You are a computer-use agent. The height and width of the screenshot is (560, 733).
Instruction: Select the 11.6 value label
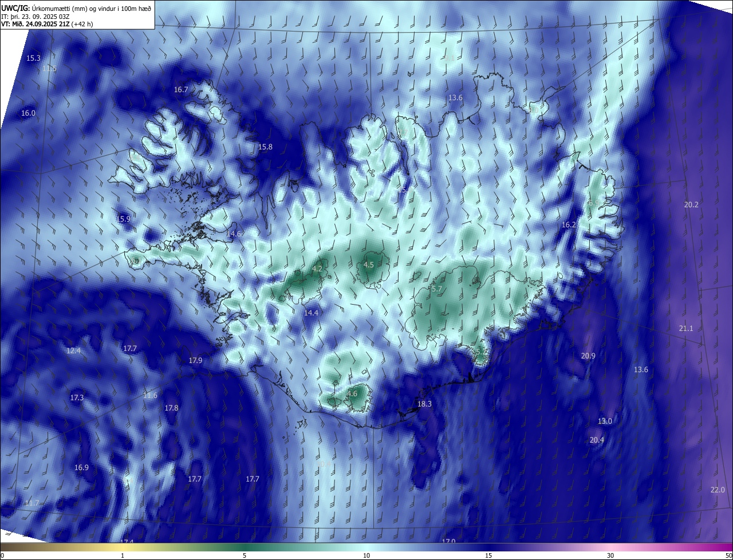point(150,396)
